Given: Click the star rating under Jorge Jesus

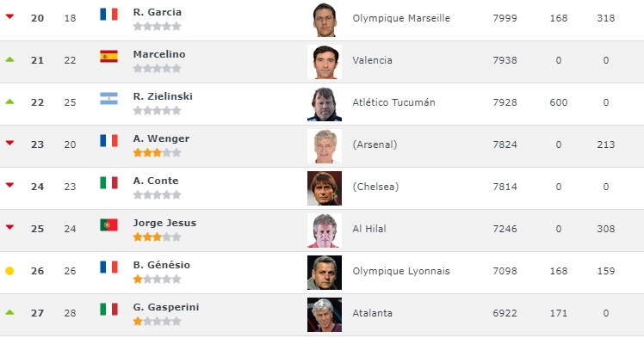Looking at the screenshot, I should [157, 237].
